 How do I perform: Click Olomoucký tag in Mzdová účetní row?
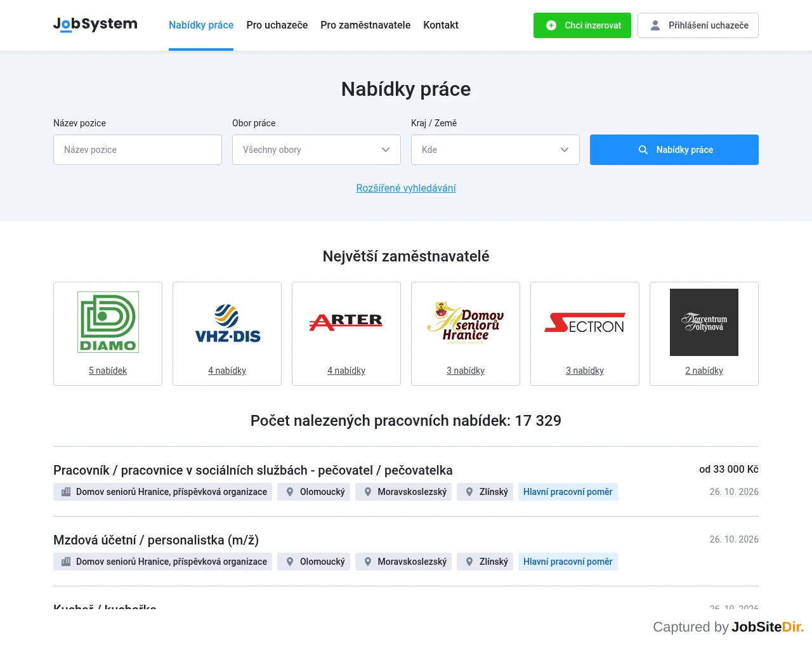pos(313,562)
